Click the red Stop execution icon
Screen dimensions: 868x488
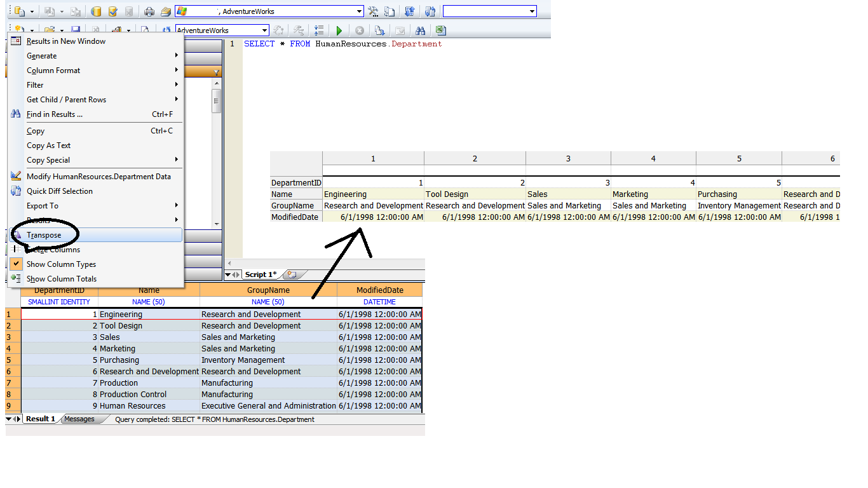359,30
